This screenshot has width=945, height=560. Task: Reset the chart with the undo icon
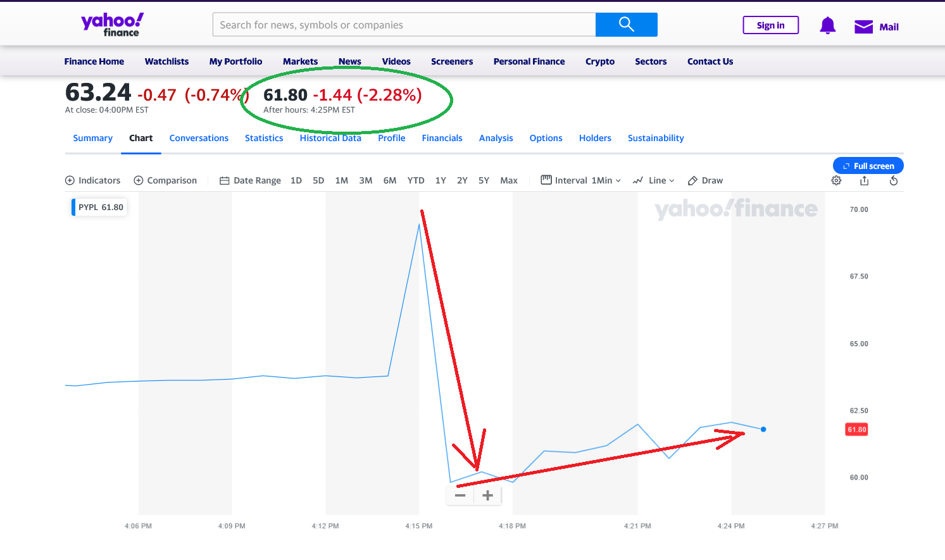[x=894, y=180]
